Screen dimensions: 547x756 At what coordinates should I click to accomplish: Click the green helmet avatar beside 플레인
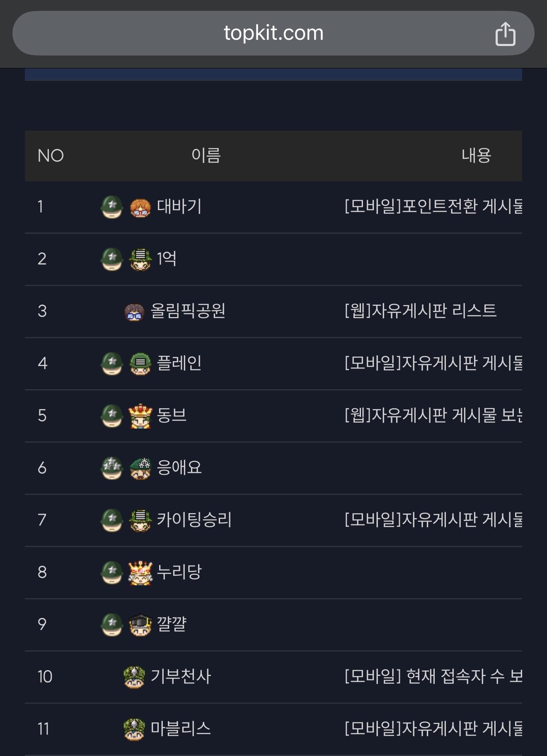(x=140, y=363)
